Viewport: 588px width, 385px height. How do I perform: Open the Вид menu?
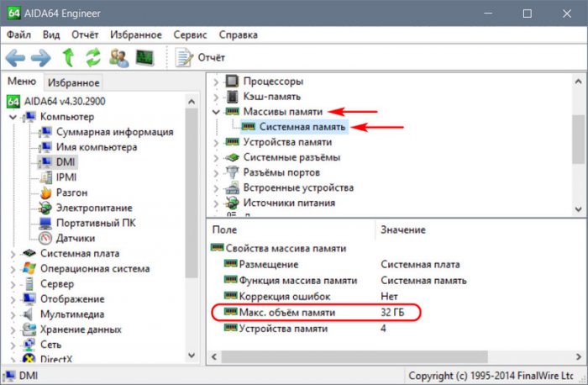point(51,35)
